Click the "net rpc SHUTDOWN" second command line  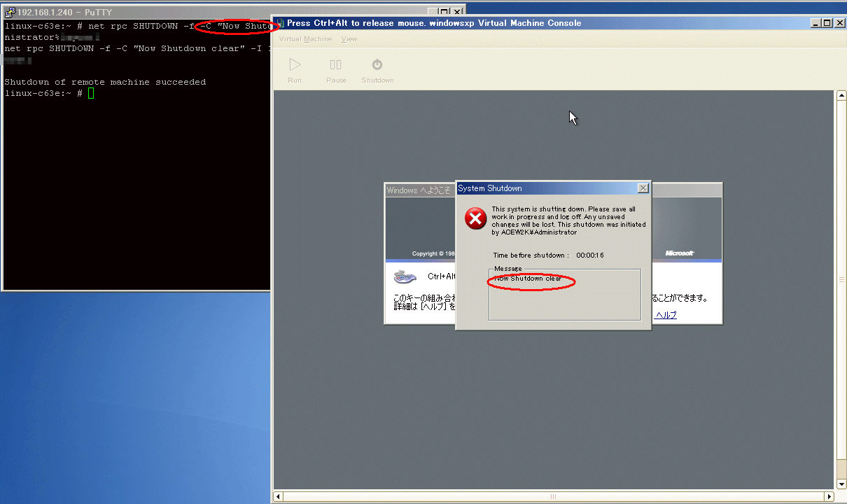[137, 48]
